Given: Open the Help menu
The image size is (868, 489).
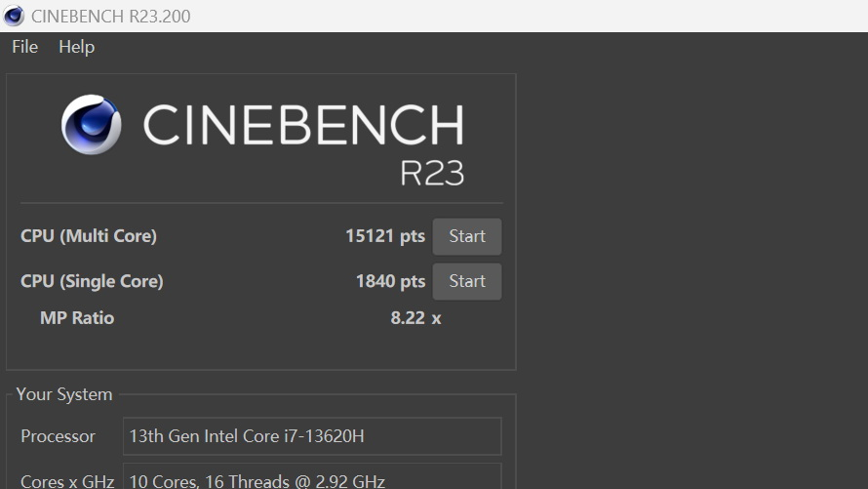Looking at the screenshot, I should 76,47.
